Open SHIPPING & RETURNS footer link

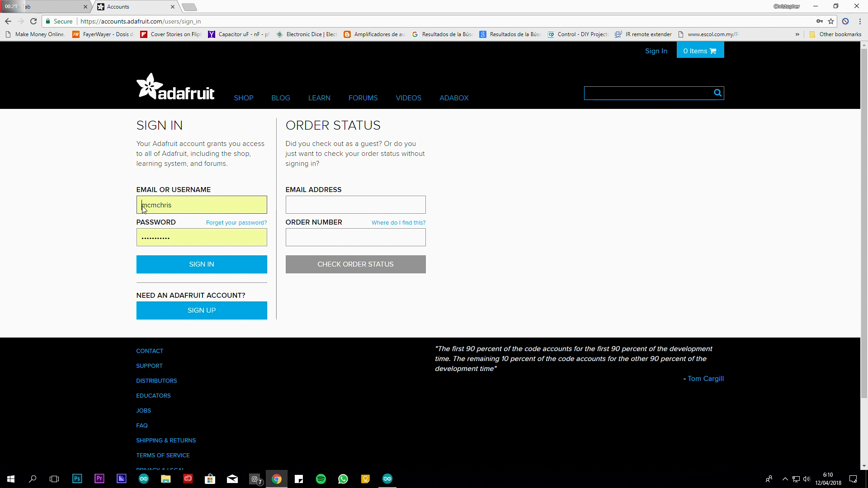pos(166,441)
